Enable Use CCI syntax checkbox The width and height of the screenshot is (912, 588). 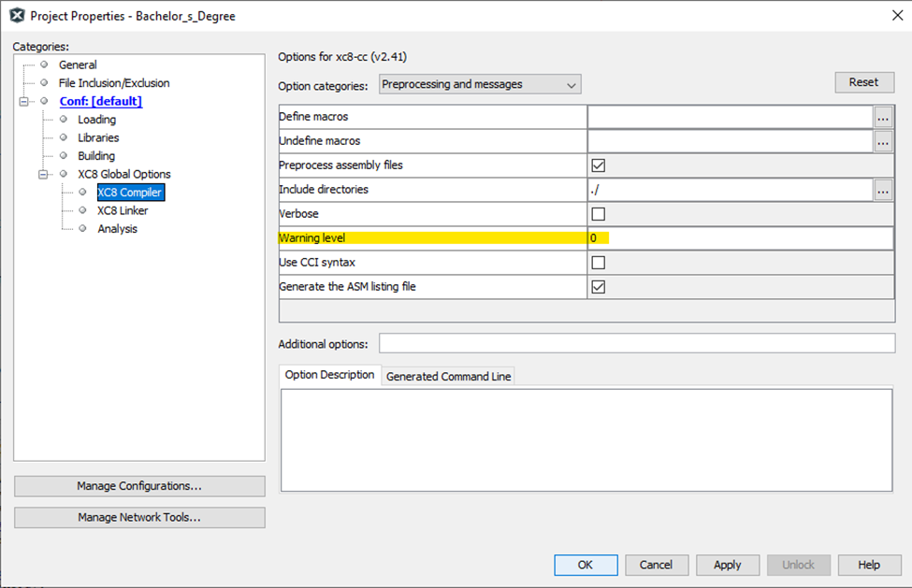(598, 263)
